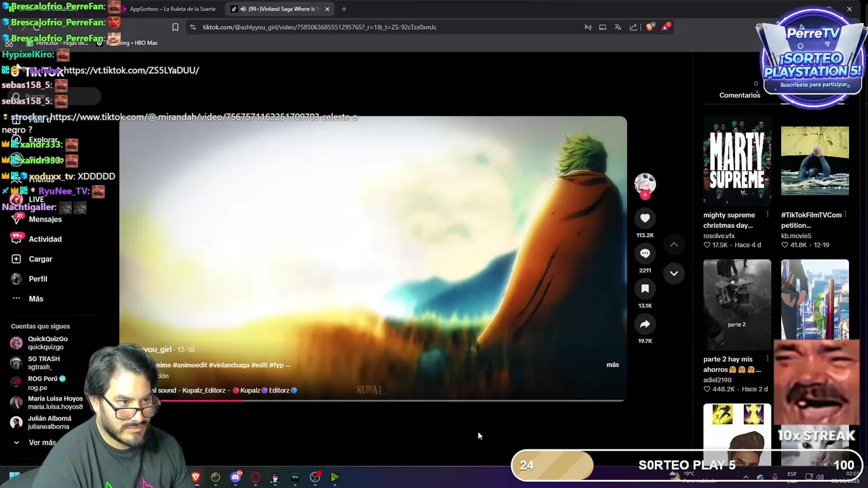
Task: Expand the video description with más
Action: [x=612, y=365]
